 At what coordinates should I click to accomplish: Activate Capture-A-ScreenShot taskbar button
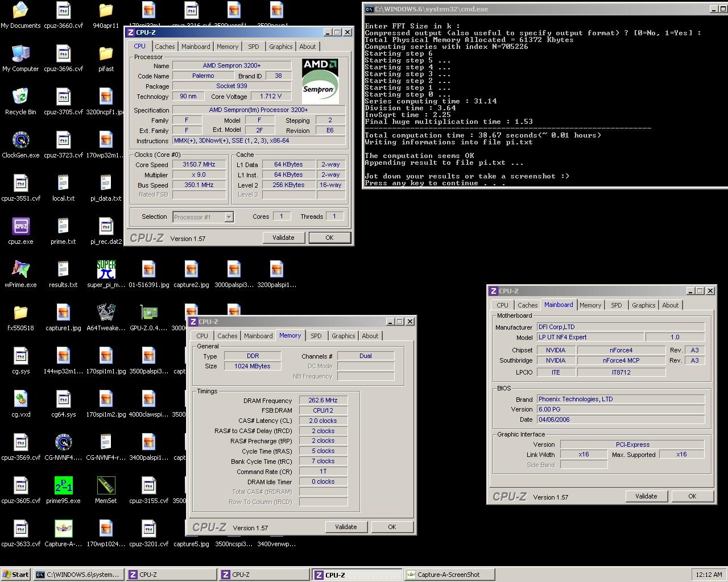click(x=449, y=575)
